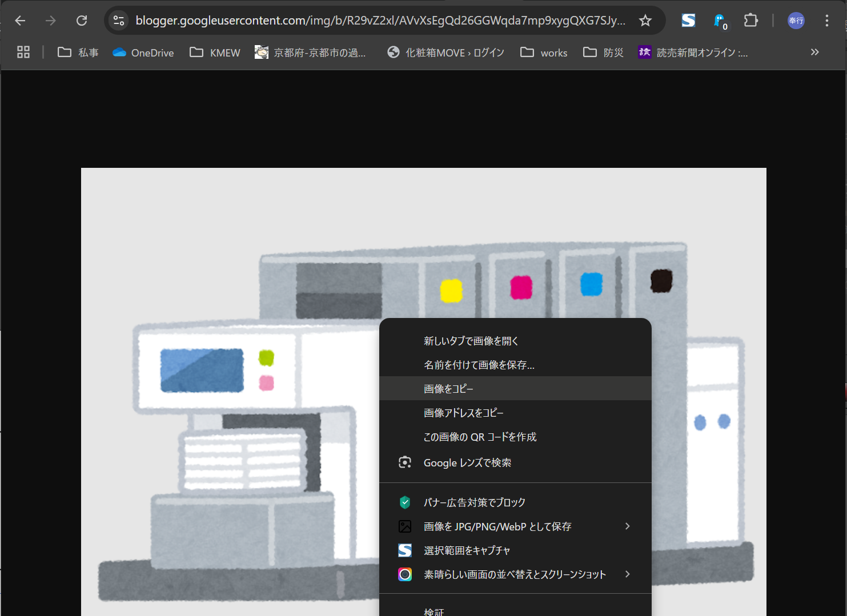Select 検証 at the menu bottom
847x616 pixels.
[515, 609]
